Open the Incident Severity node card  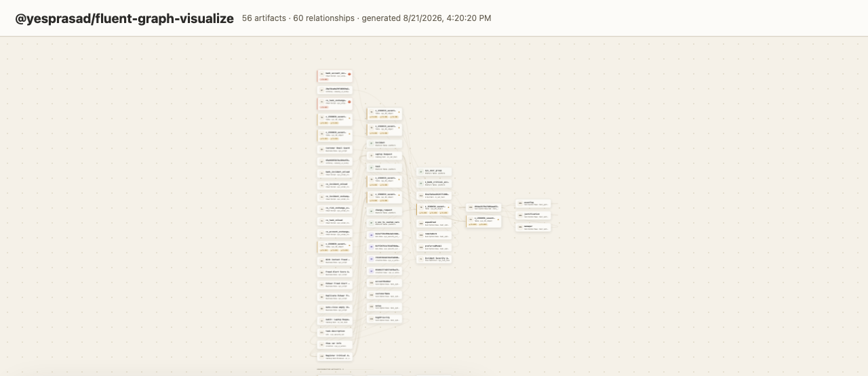434,259
